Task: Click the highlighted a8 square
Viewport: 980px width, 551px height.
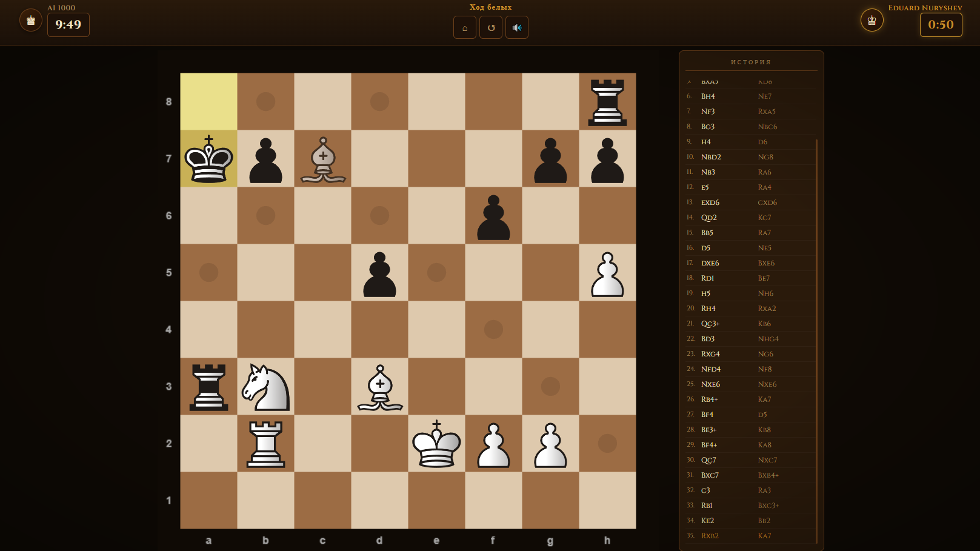Action: point(209,102)
